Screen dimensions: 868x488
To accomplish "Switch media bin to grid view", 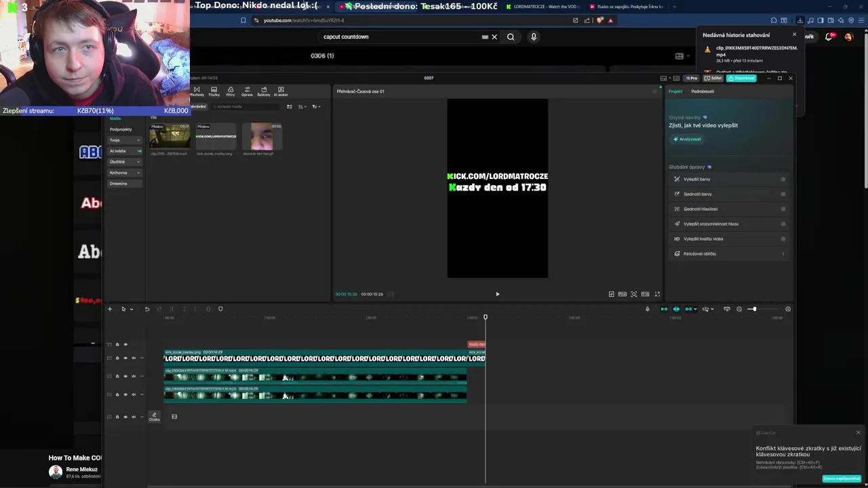I will coord(290,106).
